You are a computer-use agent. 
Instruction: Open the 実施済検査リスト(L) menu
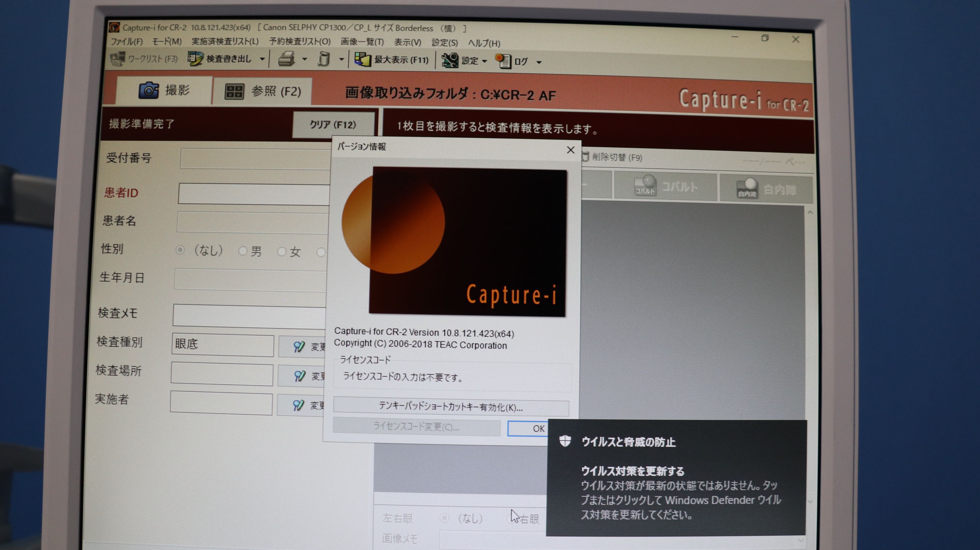coord(225,41)
